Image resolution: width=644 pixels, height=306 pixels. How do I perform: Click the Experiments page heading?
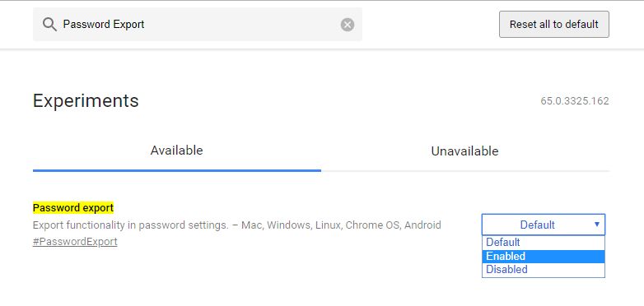86,101
